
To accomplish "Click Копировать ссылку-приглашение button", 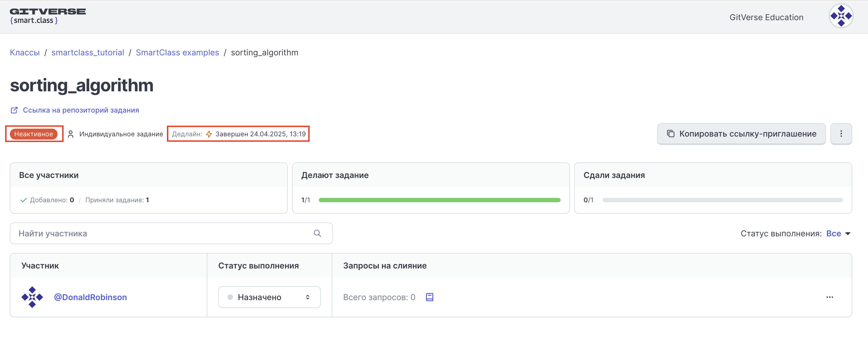I will 741,134.
